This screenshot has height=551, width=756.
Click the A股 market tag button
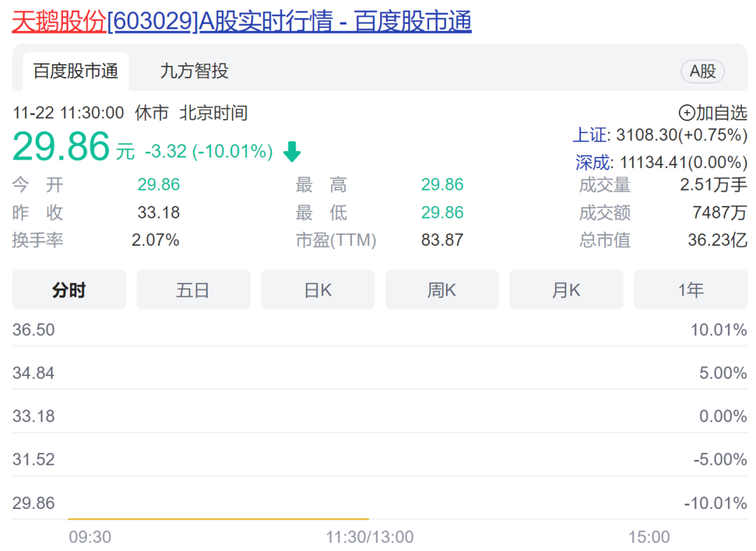(x=703, y=71)
